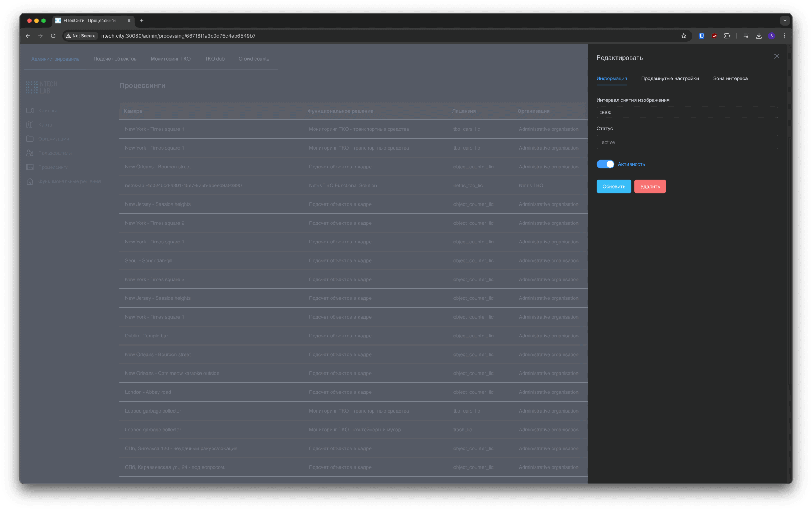The height and width of the screenshot is (510, 812).
Task: Click the Cameras sidebar icon
Action: 30,111
